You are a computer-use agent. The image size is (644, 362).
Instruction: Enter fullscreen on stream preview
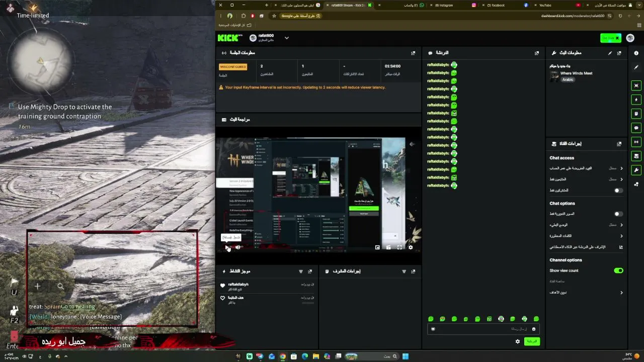(399, 247)
